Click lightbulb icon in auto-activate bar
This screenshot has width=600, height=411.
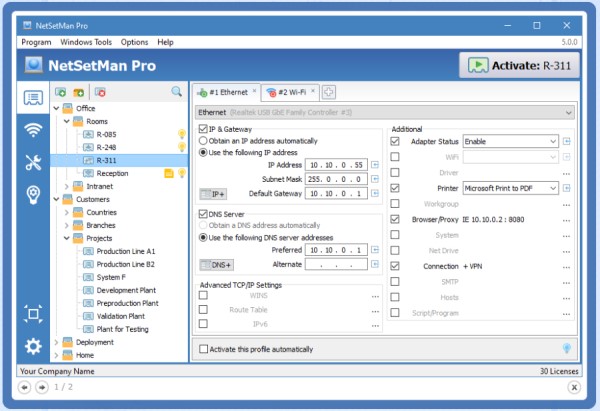567,348
